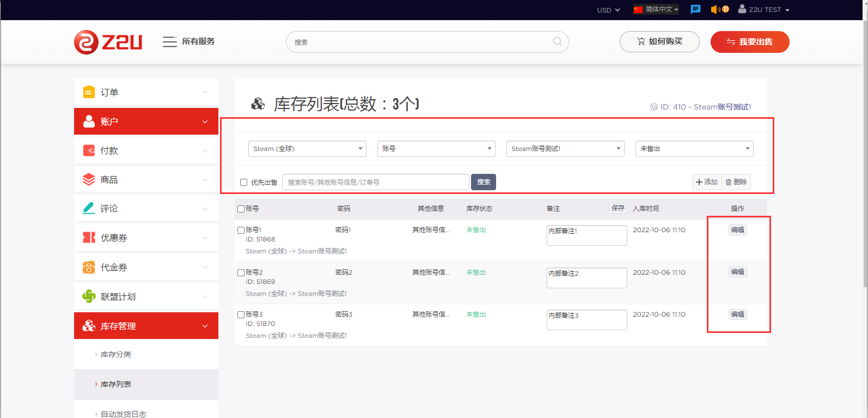
Task: Expand the 付款 sidebar menu item
Action: [146, 150]
